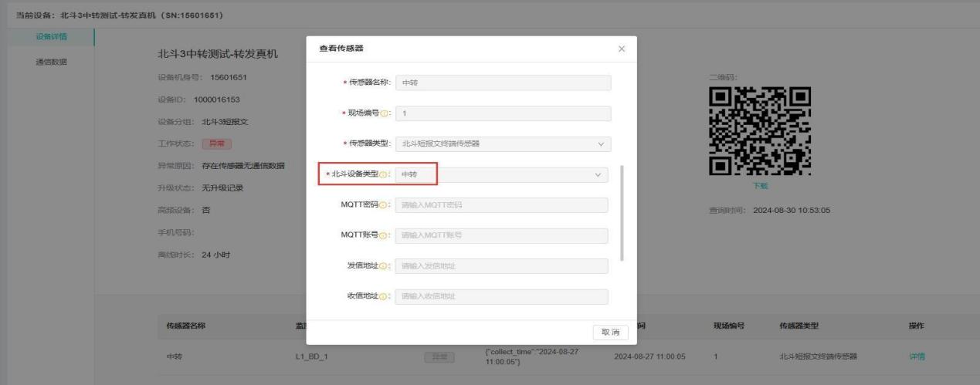
Task: Click info icon next to MQTT密码
Action: tap(381, 205)
